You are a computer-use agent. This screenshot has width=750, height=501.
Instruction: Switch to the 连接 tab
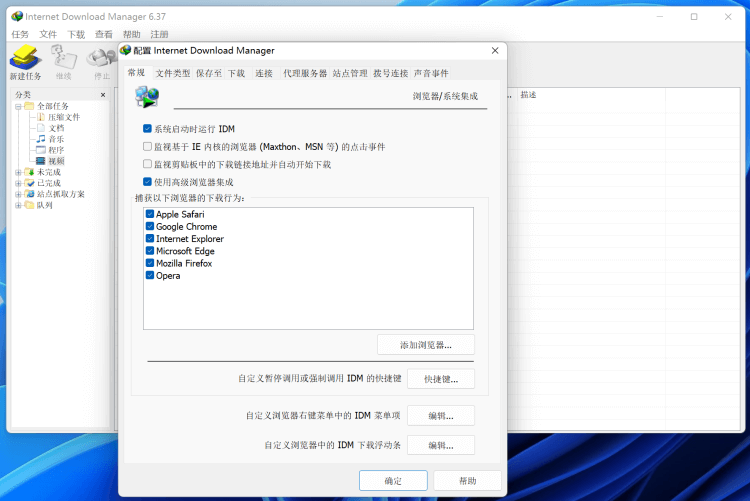[x=264, y=73]
